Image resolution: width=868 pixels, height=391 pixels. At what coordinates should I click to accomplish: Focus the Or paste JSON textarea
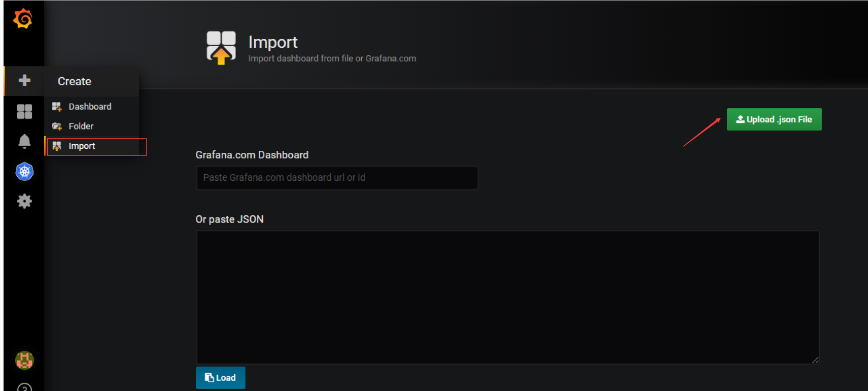tap(507, 297)
